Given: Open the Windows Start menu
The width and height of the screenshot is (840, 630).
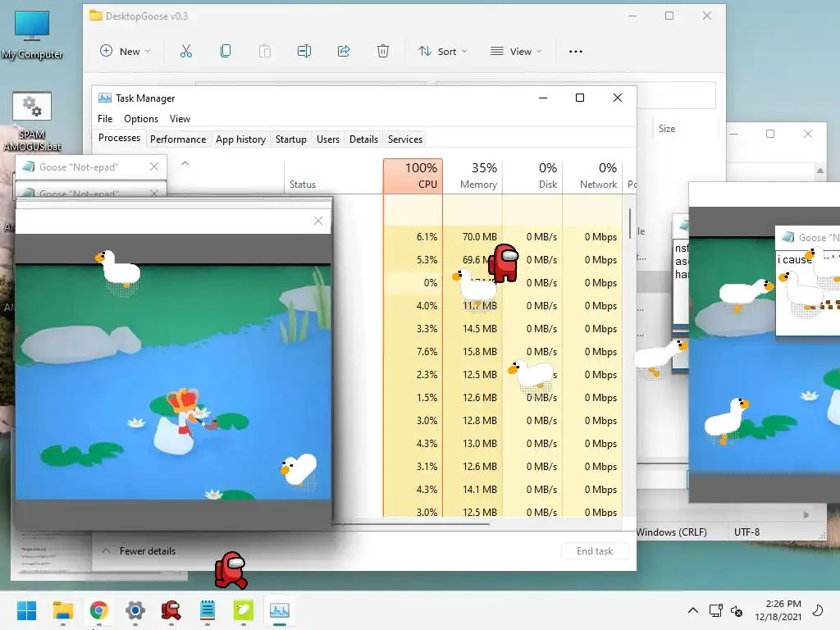Looking at the screenshot, I should coord(27,610).
